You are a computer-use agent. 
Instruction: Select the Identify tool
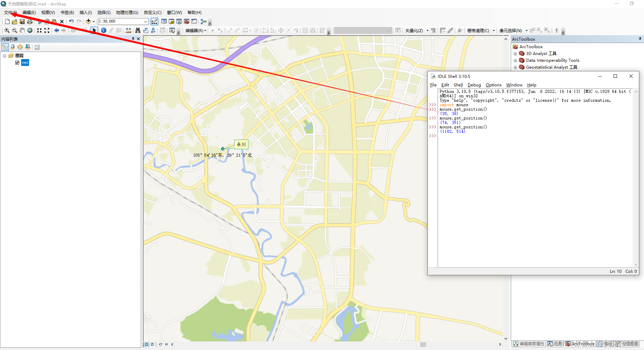click(104, 30)
